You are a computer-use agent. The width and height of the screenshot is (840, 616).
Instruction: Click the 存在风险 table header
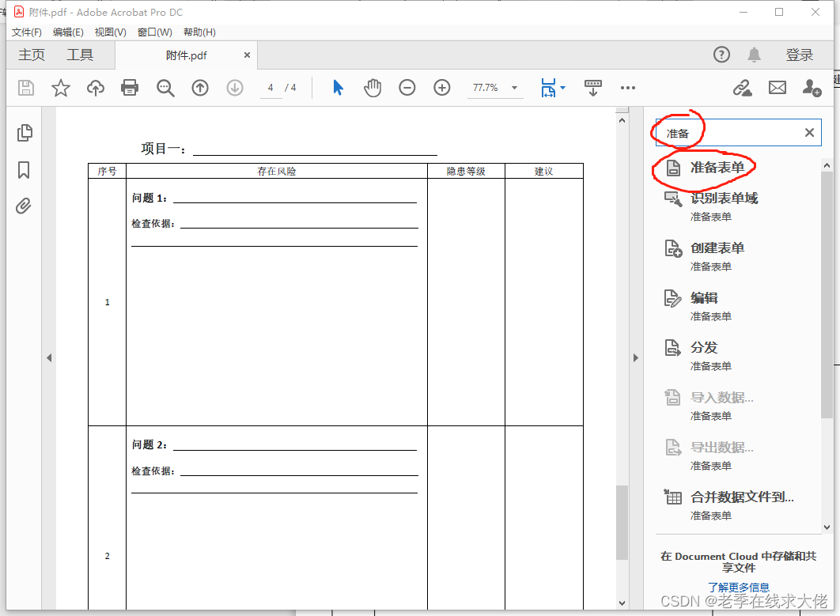tap(276, 172)
